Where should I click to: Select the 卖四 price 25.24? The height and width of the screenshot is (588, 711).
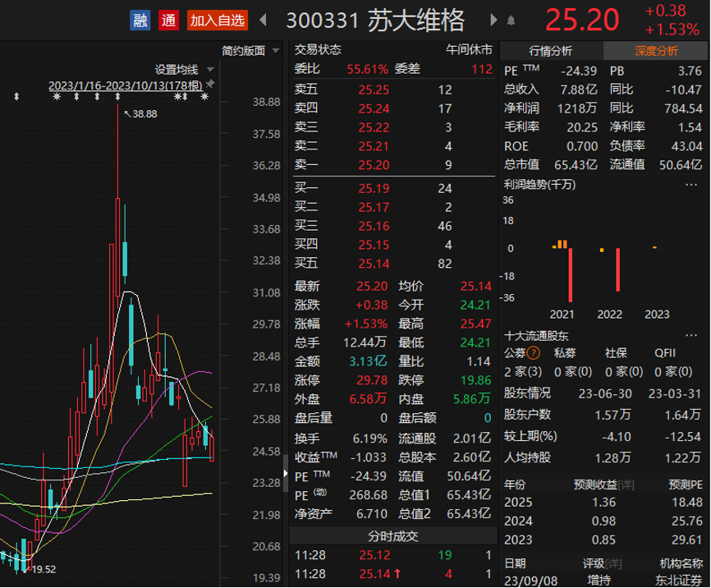pyautogui.click(x=374, y=108)
